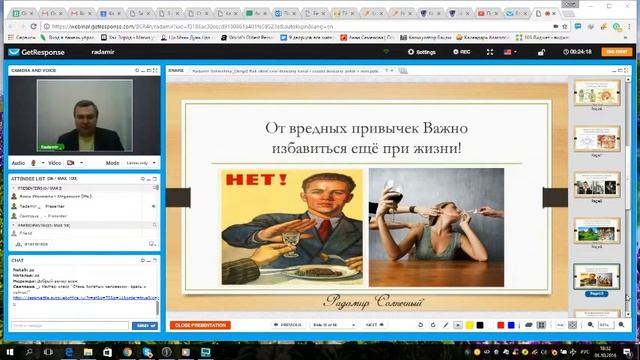Select the Friend participant row

pyautogui.click(x=84, y=233)
